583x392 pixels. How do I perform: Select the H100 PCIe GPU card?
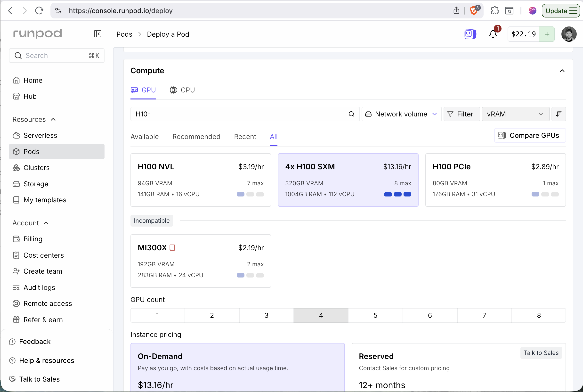pyautogui.click(x=495, y=180)
